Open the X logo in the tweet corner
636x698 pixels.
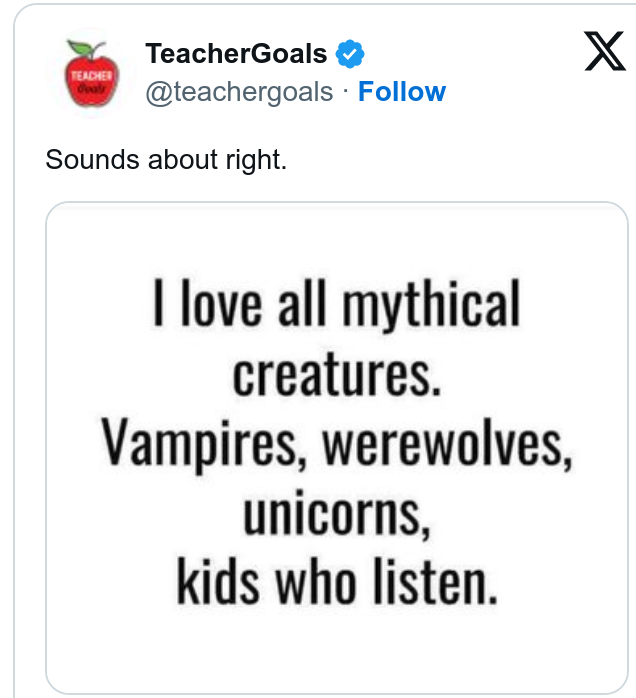pyautogui.click(x=604, y=53)
